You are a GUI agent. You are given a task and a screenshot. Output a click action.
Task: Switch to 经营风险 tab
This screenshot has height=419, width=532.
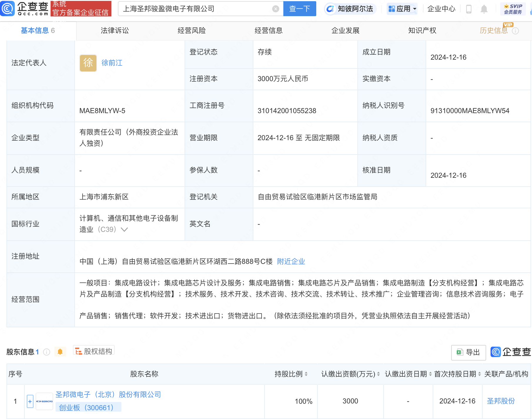192,31
